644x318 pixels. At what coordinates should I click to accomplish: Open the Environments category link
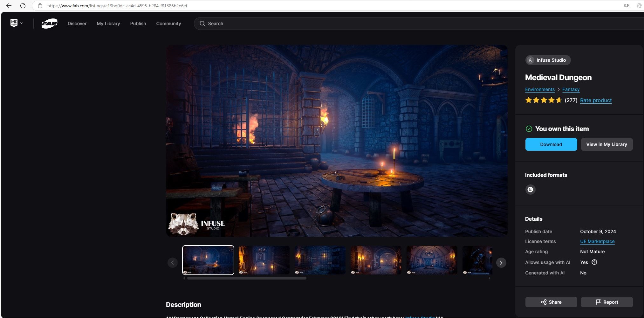click(540, 89)
